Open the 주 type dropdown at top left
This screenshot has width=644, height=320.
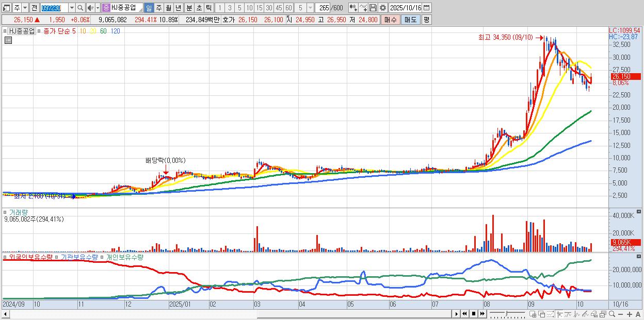25,8
